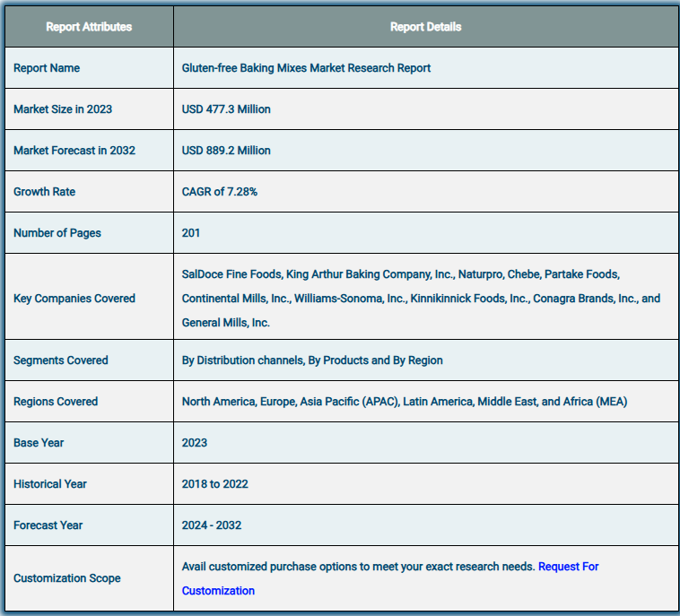Click the '201' pages value
This screenshot has width=680, height=616.
coord(191,233)
